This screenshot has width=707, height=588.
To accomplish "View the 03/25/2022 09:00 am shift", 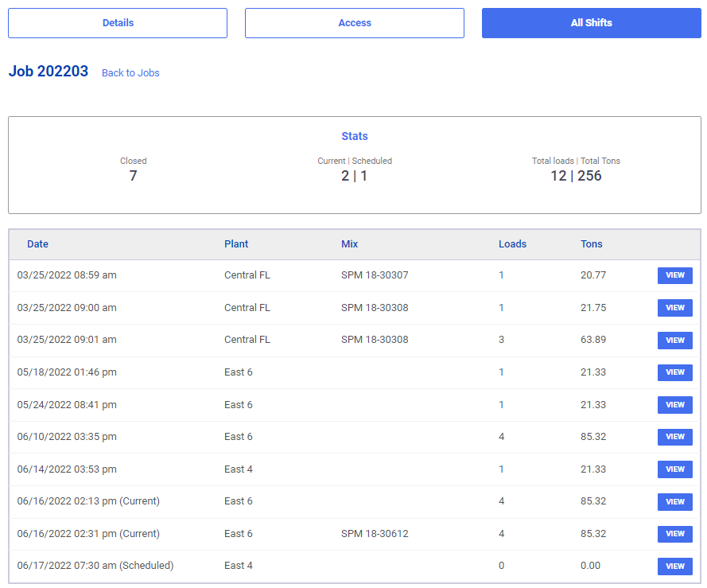I will (674, 308).
